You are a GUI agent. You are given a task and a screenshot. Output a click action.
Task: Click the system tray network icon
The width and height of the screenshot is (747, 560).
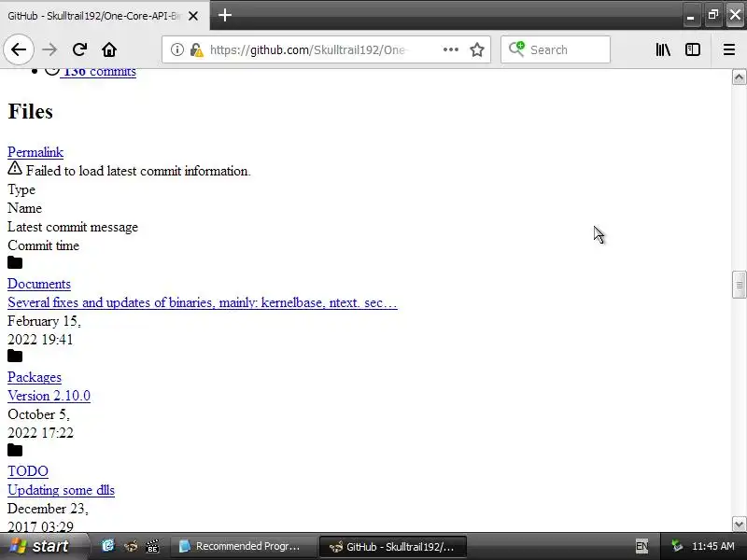point(676,546)
